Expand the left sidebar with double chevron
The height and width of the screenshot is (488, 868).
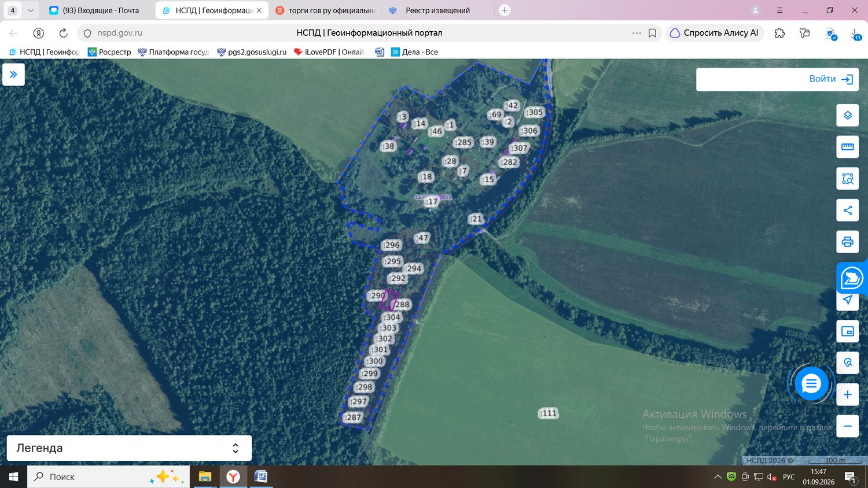coord(13,75)
